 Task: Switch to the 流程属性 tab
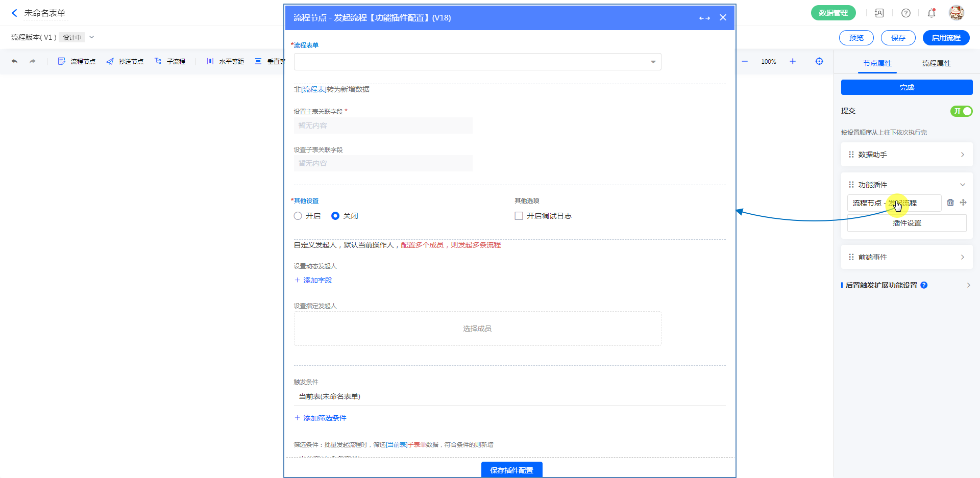tap(936, 63)
